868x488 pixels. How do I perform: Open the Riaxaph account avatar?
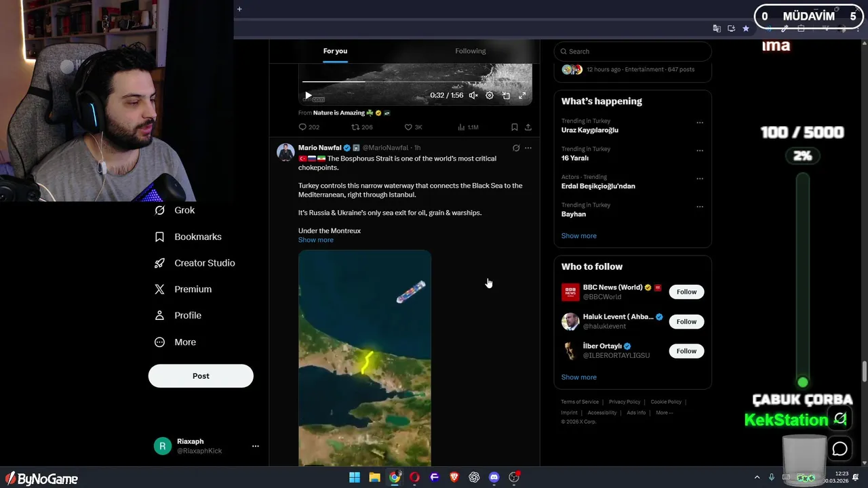point(162,446)
